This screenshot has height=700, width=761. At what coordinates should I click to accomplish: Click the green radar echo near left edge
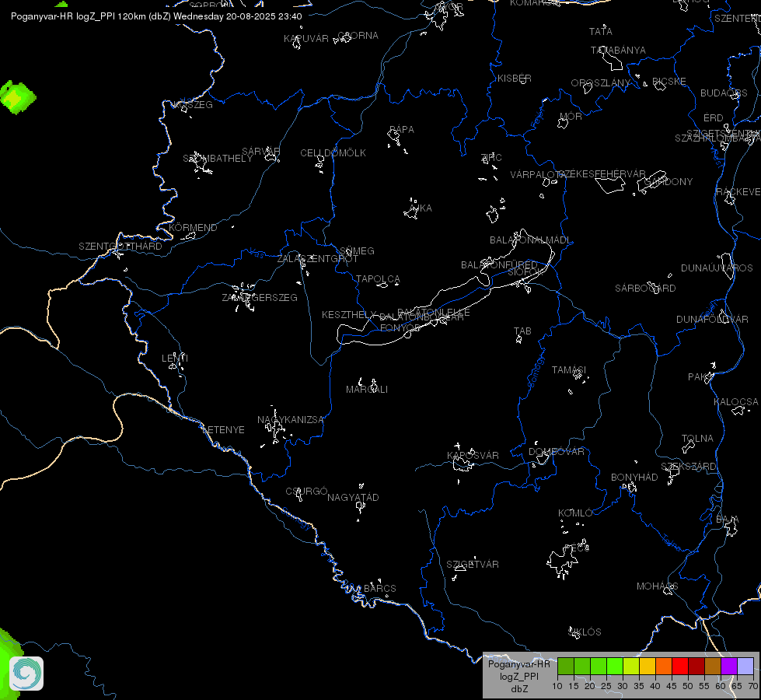click(x=17, y=98)
